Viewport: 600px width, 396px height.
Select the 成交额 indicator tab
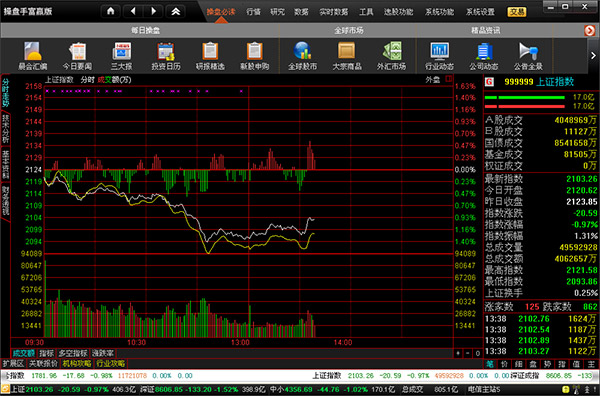(x=23, y=353)
